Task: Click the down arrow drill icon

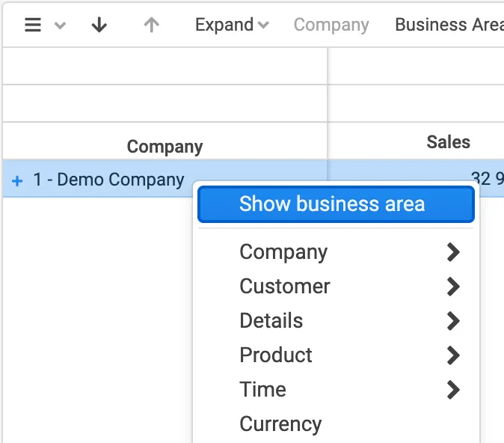Action: (x=99, y=25)
